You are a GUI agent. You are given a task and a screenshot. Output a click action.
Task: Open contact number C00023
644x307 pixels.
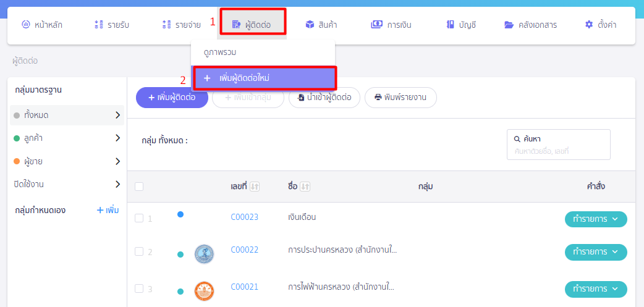(244, 217)
